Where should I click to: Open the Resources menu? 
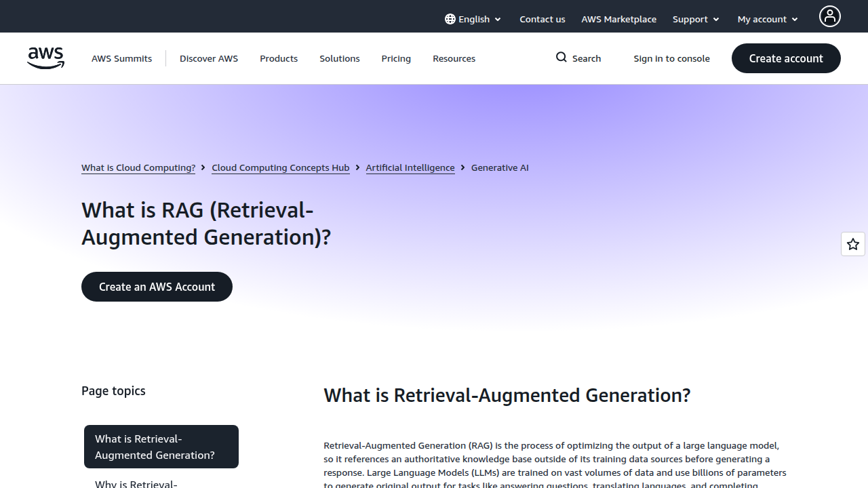454,58
